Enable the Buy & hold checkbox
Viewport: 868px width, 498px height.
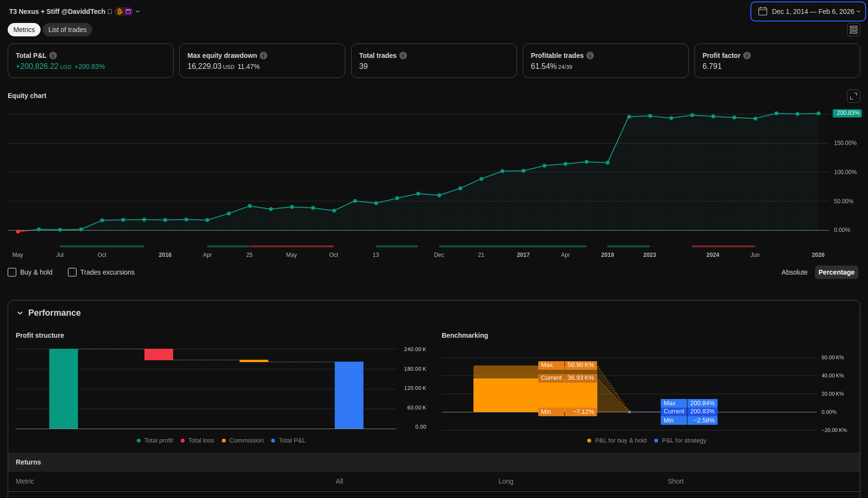(x=12, y=272)
